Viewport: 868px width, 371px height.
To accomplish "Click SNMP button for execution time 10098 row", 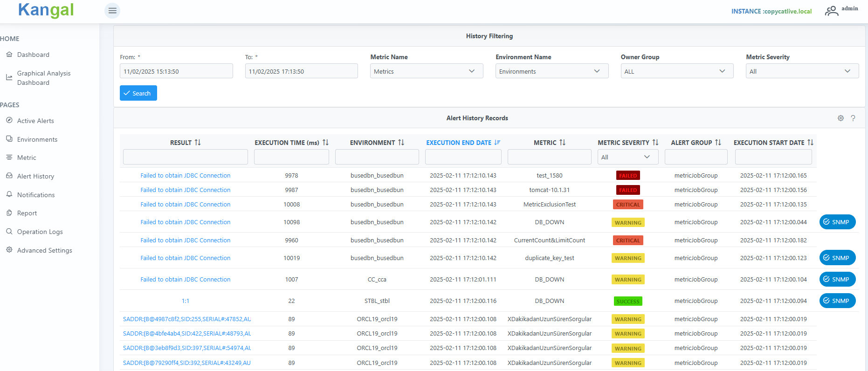I will click(837, 222).
